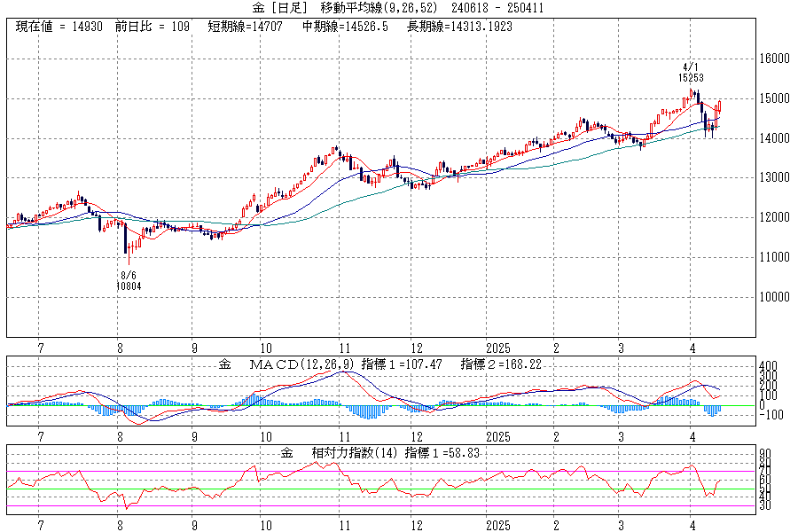
Task: Click the MACD axis label "-100"
Action: pos(771,415)
